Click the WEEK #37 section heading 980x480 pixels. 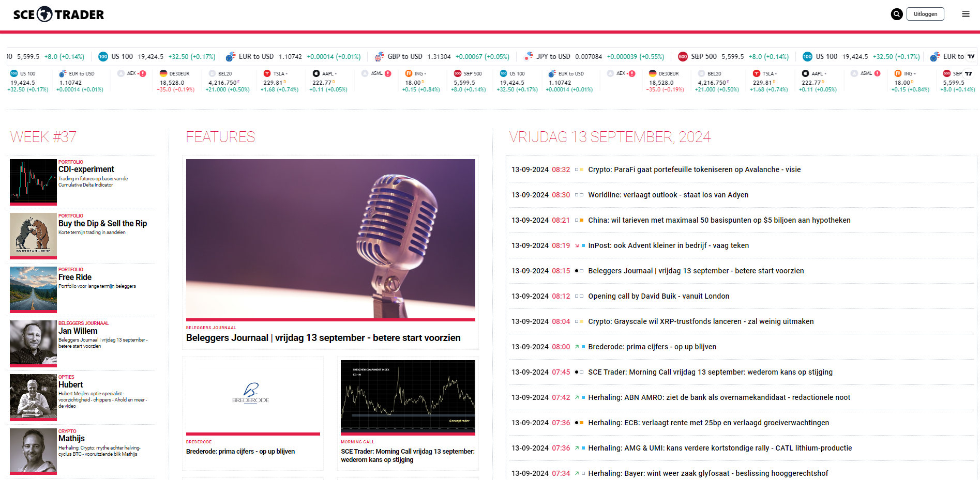43,137
